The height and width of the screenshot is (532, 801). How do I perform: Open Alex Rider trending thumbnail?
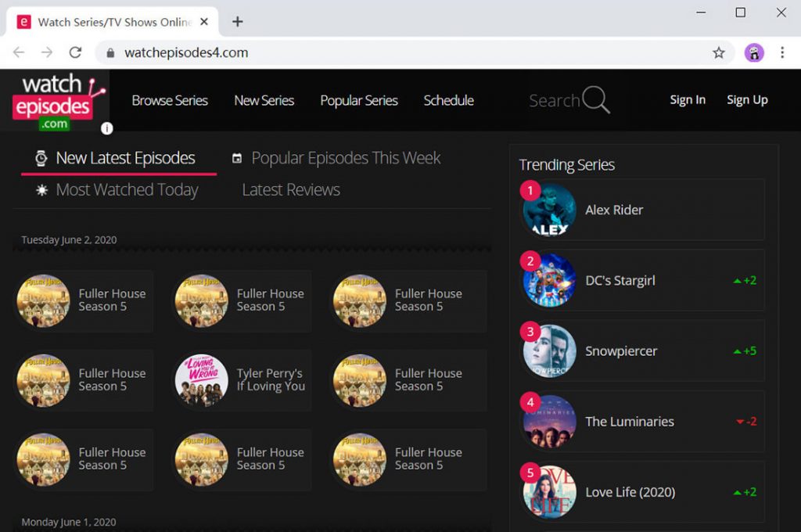coord(550,210)
